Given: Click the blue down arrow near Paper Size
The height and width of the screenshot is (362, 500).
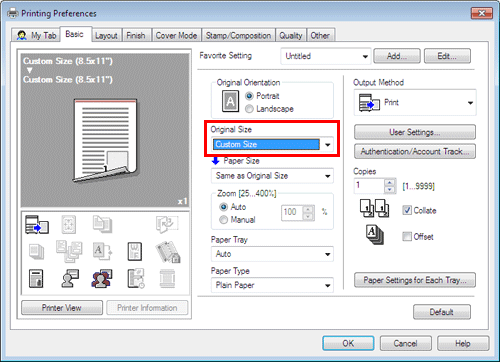Looking at the screenshot, I should [216, 161].
